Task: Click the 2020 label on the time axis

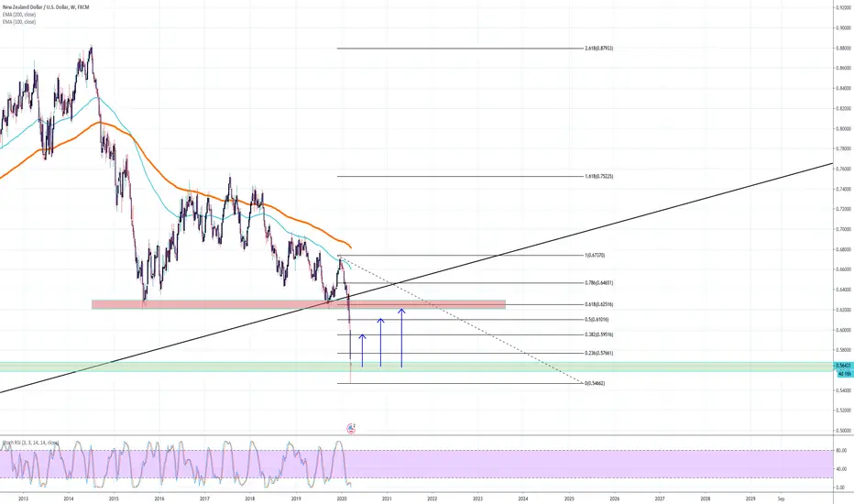Action: [x=342, y=499]
